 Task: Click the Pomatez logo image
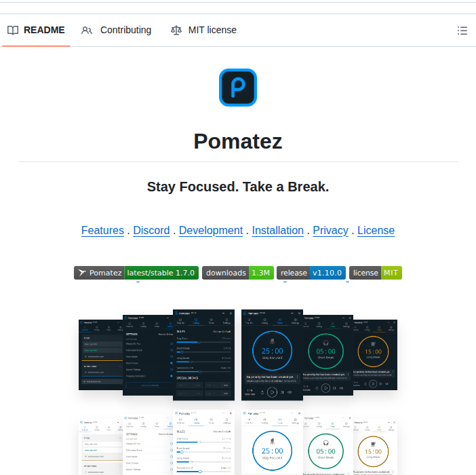coord(238,88)
